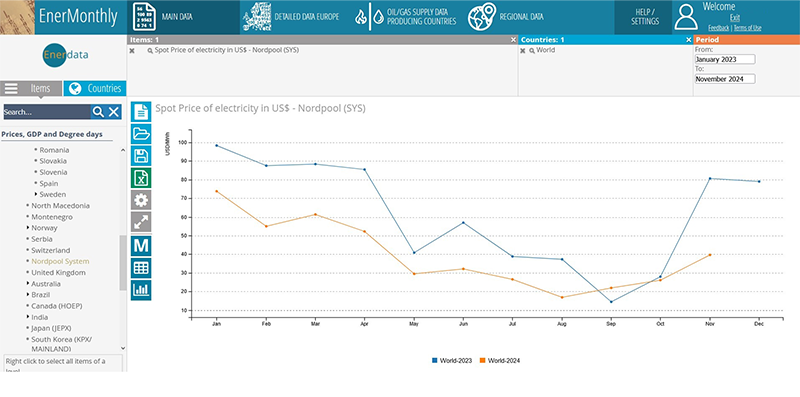Open Detailed Data Europe menu

pyautogui.click(x=291, y=17)
